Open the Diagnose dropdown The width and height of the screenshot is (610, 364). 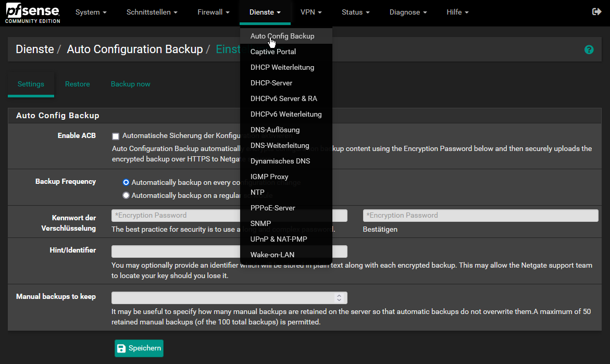click(x=408, y=12)
